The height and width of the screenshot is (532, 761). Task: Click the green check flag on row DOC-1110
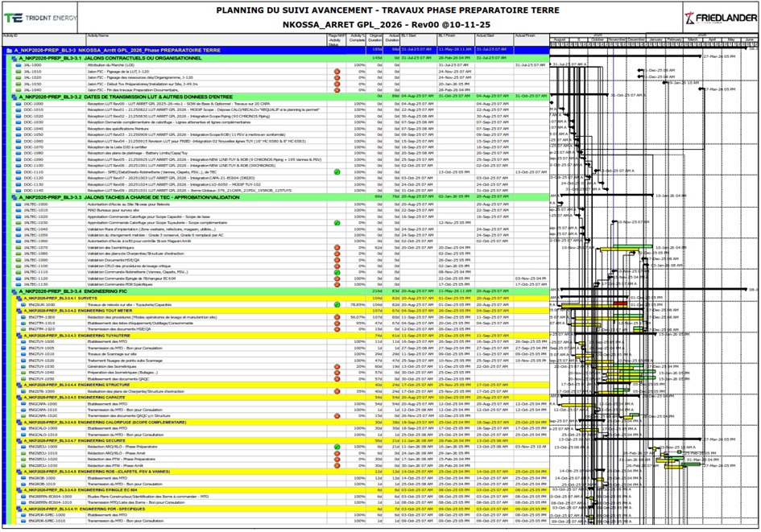click(337, 172)
